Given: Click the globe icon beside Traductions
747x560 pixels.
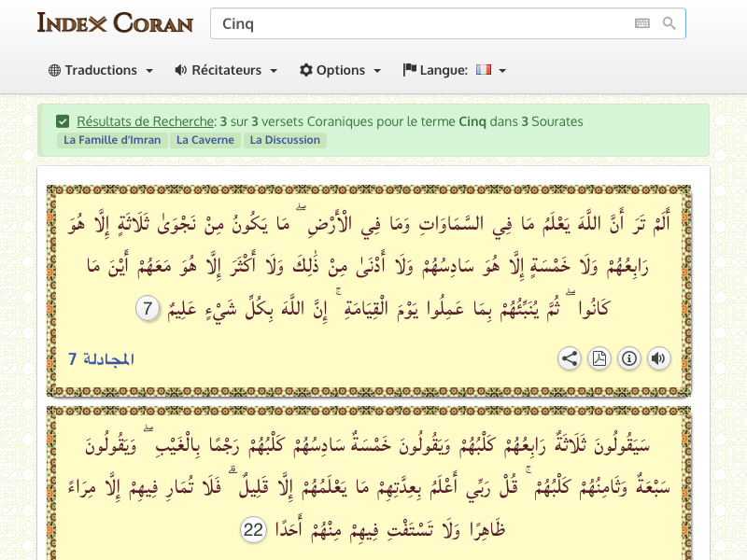Looking at the screenshot, I should click(54, 70).
